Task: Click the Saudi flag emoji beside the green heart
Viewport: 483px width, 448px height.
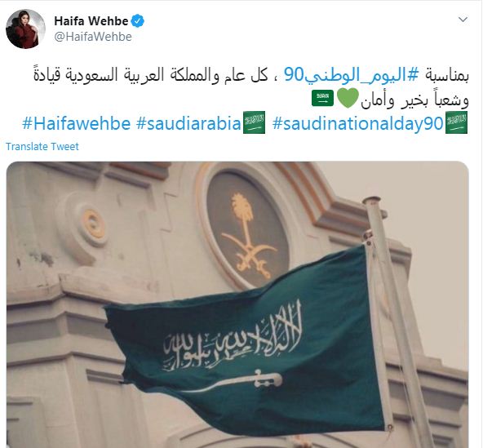Action: click(322, 98)
